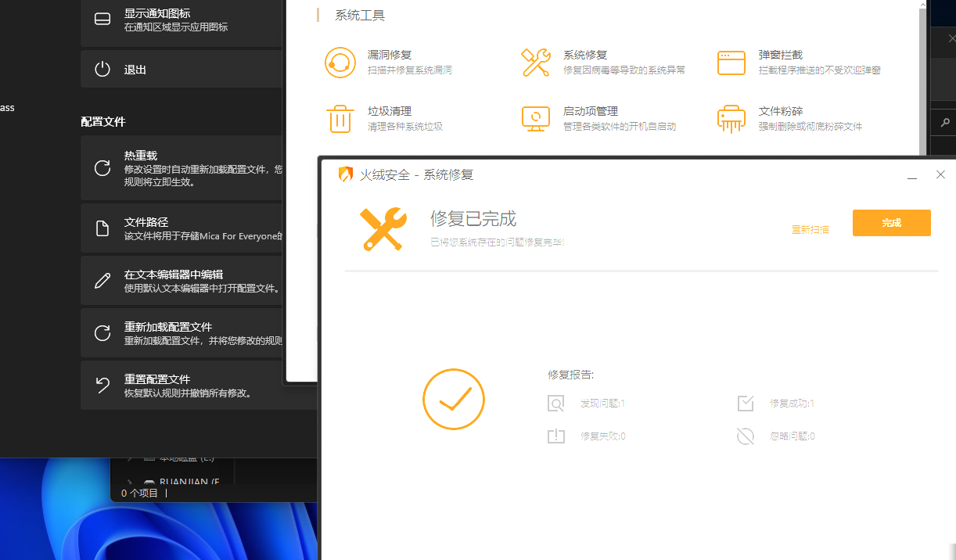Expand the RUANJIAN drive in Explorer tree

[130, 482]
